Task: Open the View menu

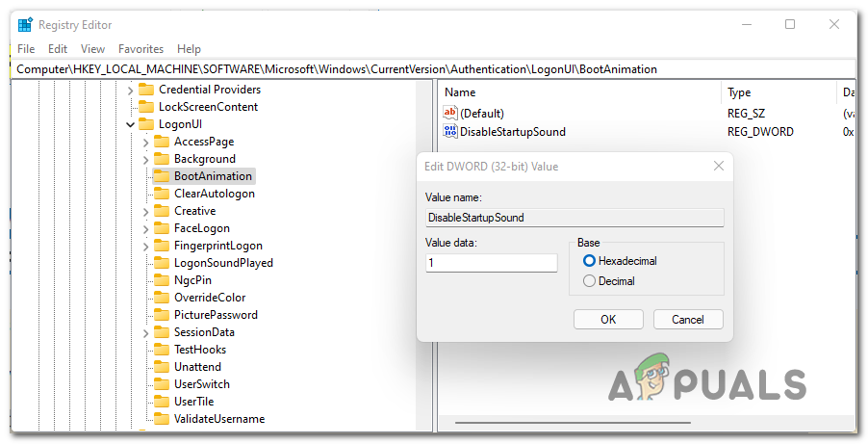Action: click(x=92, y=49)
